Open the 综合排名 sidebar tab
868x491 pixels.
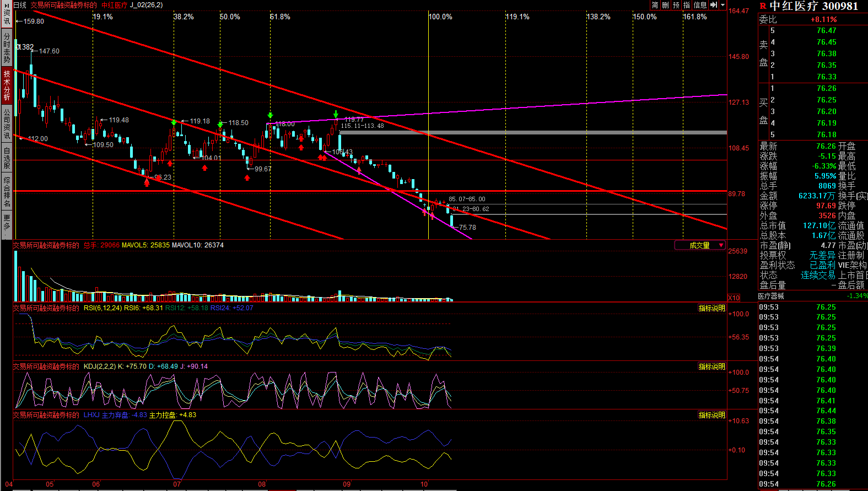click(x=7, y=191)
